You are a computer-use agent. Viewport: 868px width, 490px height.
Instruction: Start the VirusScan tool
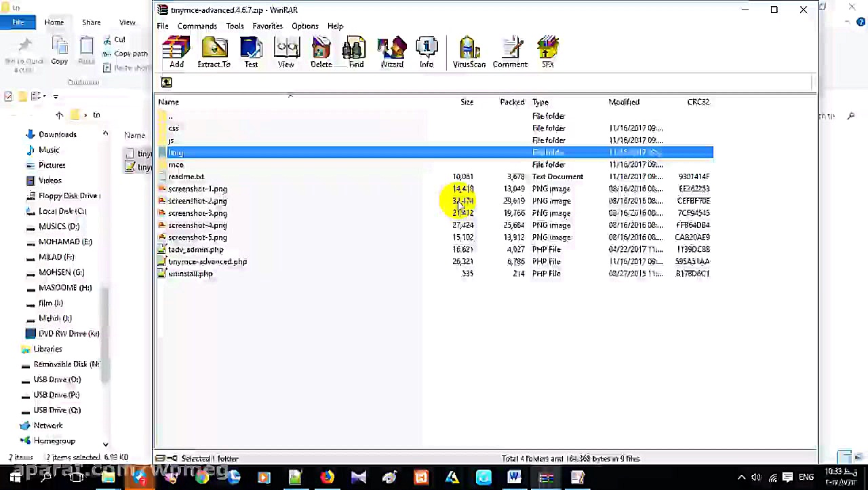coord(469,53)
